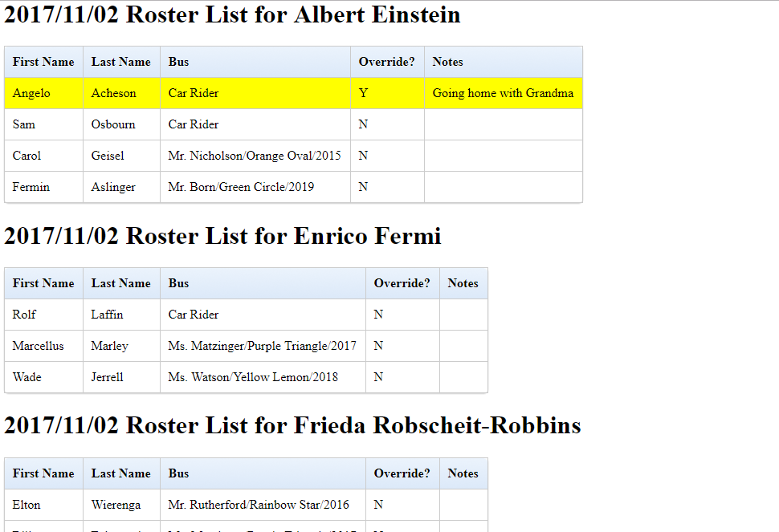Click the Jerrell last name cell
This screenshot has height=532, width=779.
coord(122,377)
